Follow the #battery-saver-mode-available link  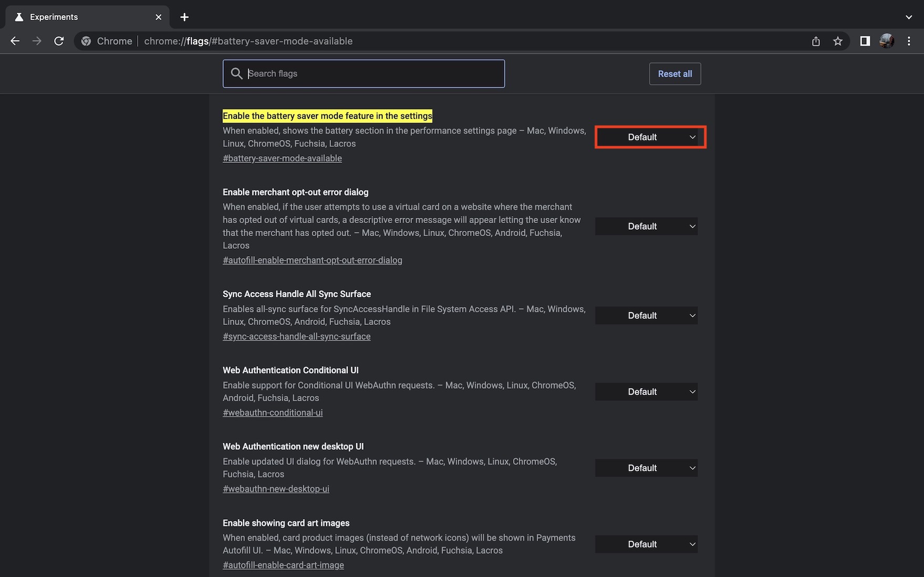click(282, 158)
